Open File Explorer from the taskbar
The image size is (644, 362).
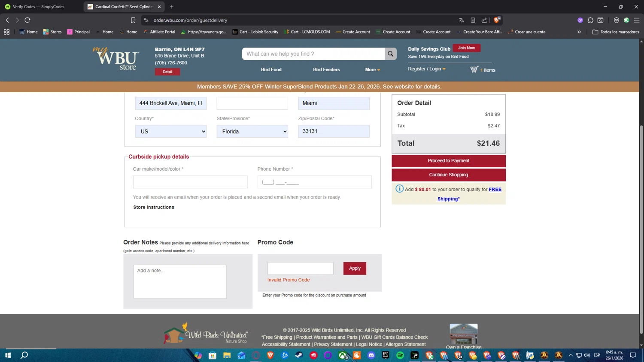227,355
